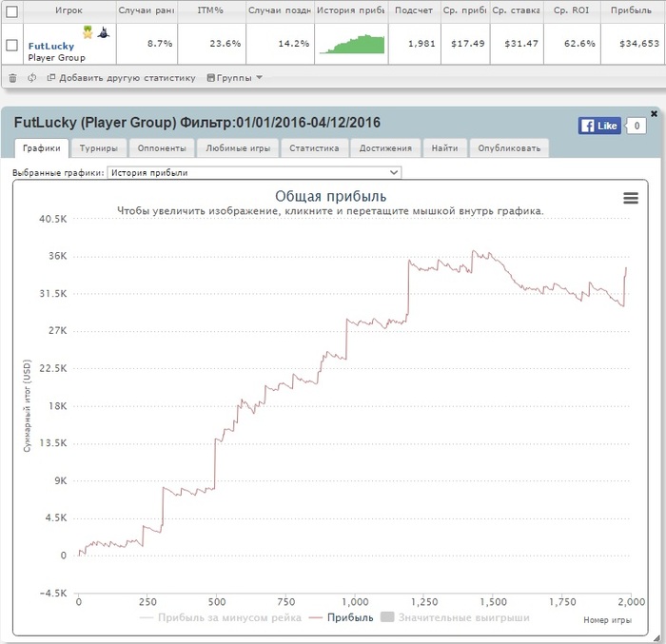Click the 62.6% ROI value
Image resolution: width=666 pixels, height=644 pixels.
pos(579,44)
